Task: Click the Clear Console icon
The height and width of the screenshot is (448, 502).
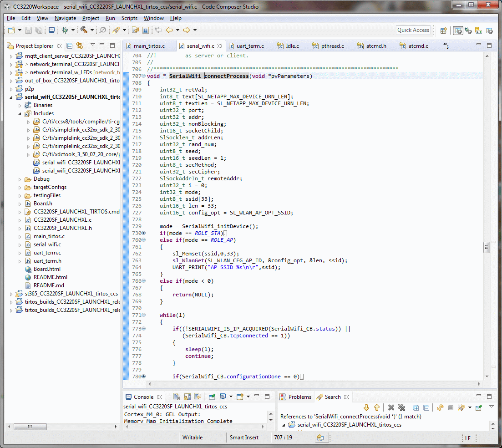Action: 177,397
